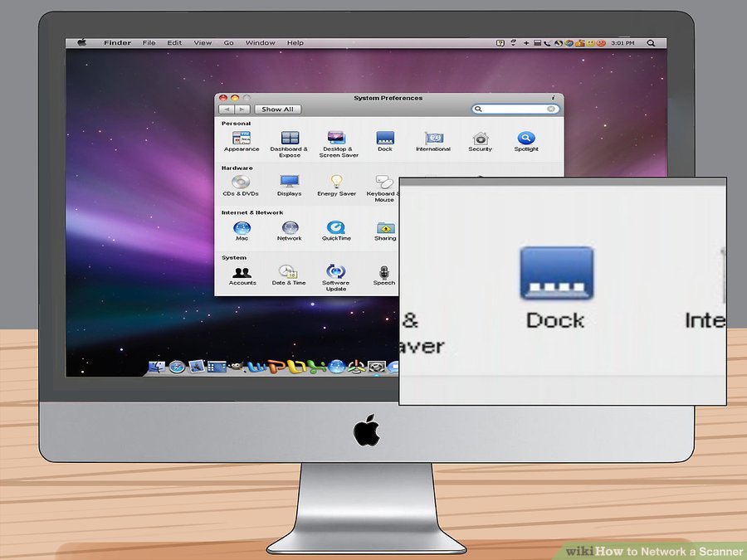
Task: Open Date & Time preferences
Action: pyautogui.click(x=289, y=275)
